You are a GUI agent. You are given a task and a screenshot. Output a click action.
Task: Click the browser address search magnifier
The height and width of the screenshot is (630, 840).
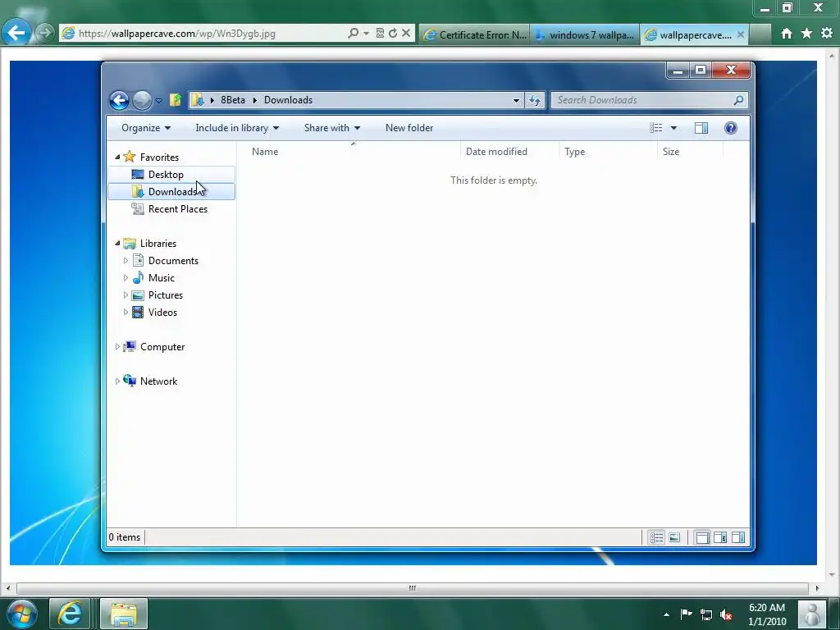pyautogui.click(x=353, y=33)
